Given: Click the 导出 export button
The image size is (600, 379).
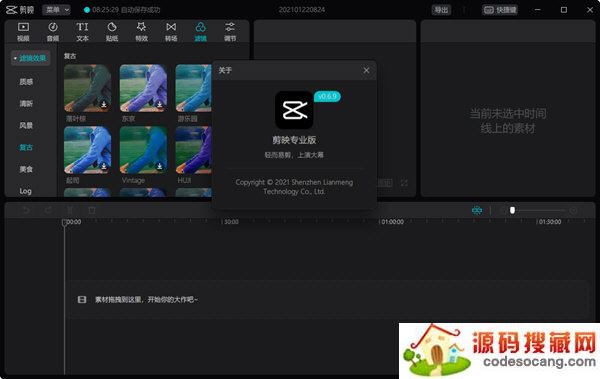Looking at the screenshot, I should click(x=441, y=10).
